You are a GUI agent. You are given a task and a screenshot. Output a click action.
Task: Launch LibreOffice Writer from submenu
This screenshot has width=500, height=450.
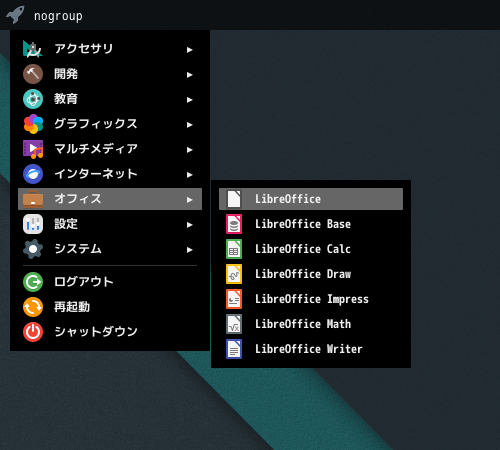point(311,349)
